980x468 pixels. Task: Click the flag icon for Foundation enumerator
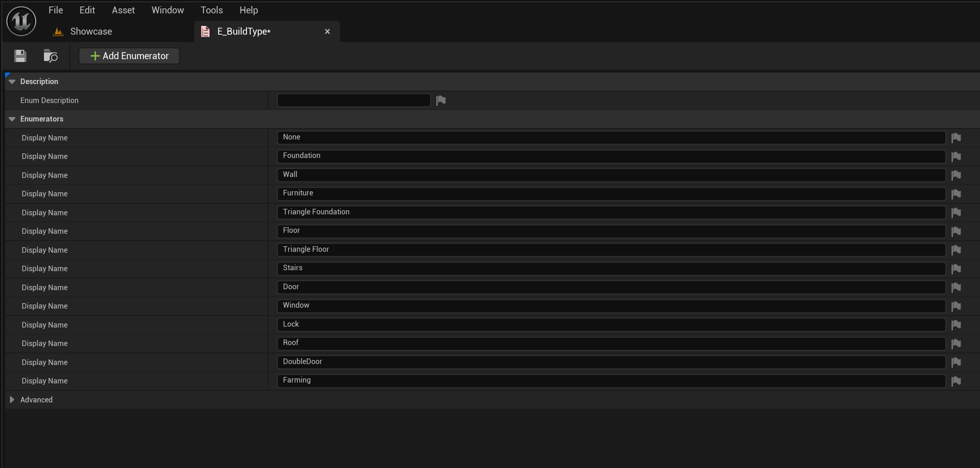point(956,157)
